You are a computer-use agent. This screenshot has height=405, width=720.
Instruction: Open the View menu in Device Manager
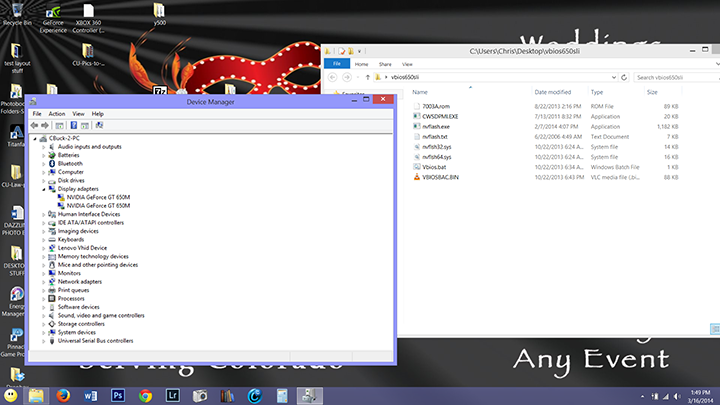pos(79,114)
